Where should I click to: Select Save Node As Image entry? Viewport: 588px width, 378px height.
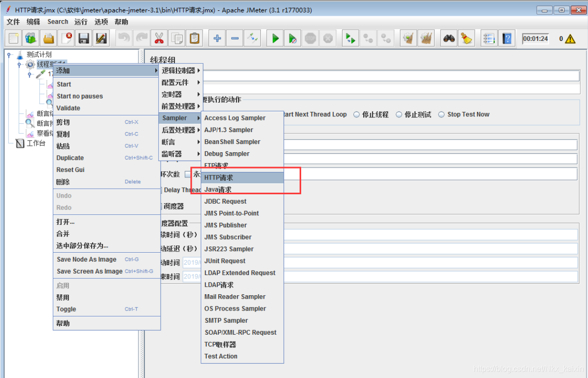107,260
